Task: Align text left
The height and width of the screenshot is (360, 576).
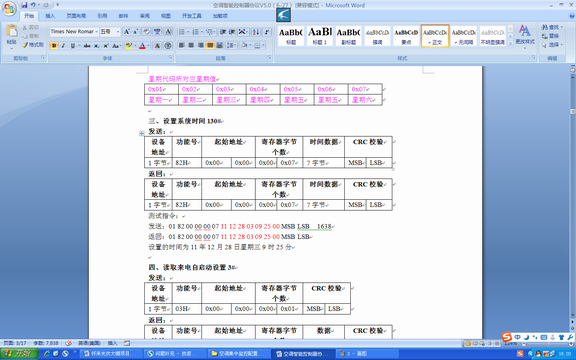Action: click(x=181, y=46)
